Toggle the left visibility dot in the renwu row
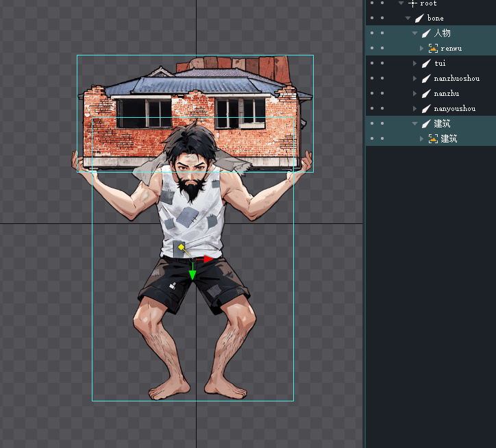Image resolution: width=496 pixels, height=448 pixels. click(371, 48)
